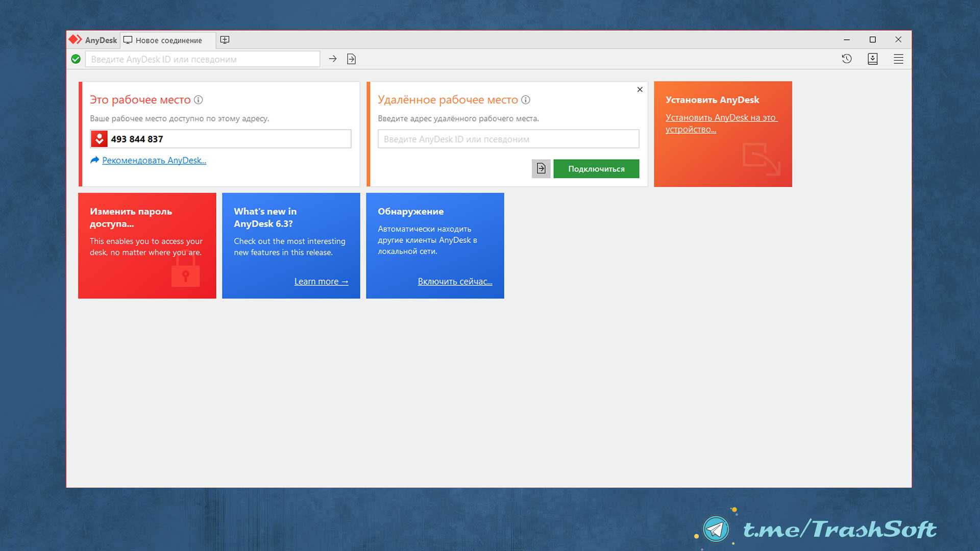Focus the top address bar input field
This screenshot has height=551, width=980.
click(x=203, y=59)
